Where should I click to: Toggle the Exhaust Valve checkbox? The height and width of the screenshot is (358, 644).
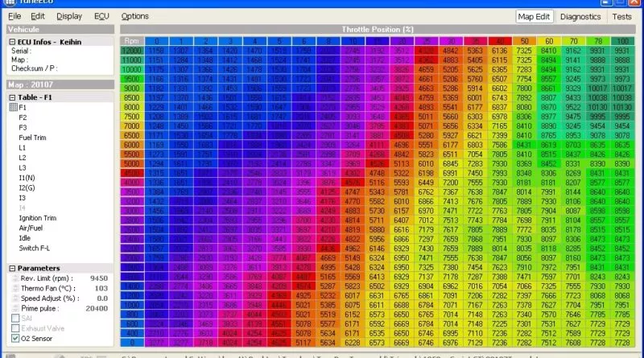pyautogui.click(x=13, y=328)
